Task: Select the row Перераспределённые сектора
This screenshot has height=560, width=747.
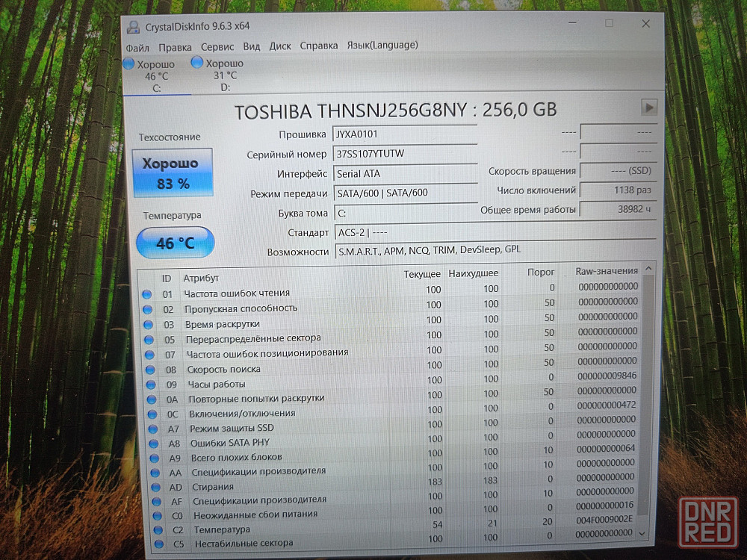Action: coord(391,336)
